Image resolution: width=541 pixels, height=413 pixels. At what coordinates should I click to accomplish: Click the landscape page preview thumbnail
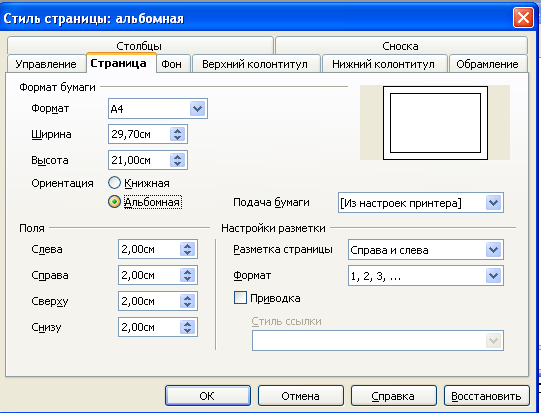click(435, 123)
